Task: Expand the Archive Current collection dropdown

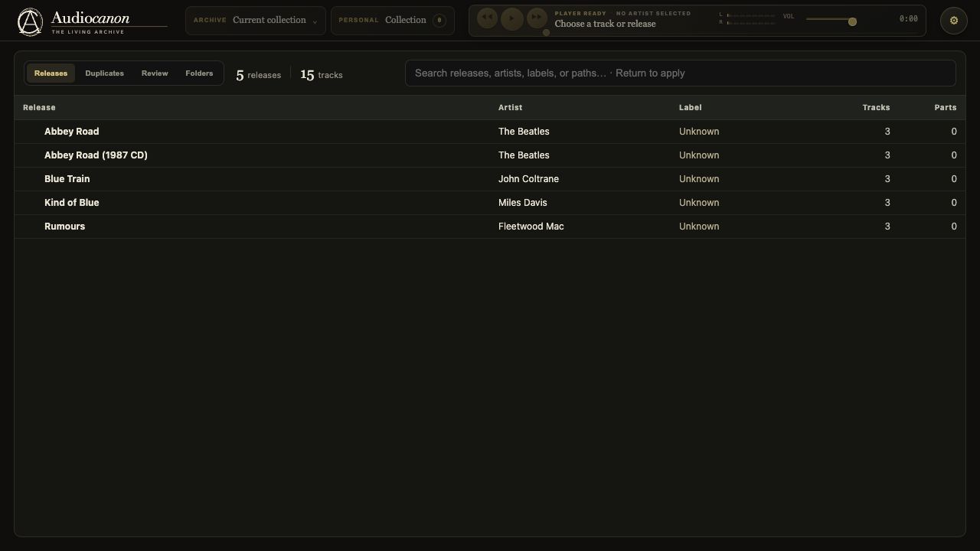Action: [256, 21]
